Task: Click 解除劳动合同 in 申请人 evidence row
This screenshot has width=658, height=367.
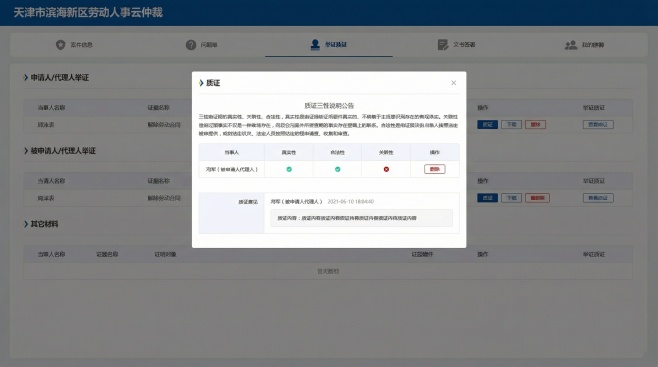Action: 164,125
